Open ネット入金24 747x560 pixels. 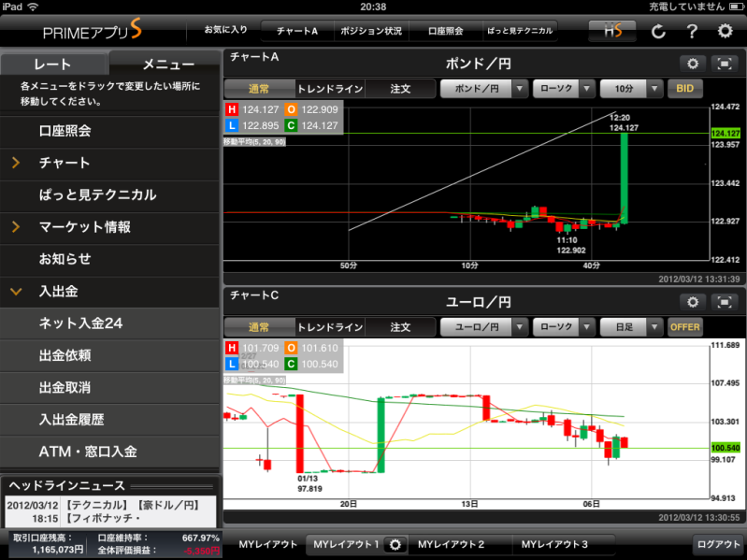[109, 323]
